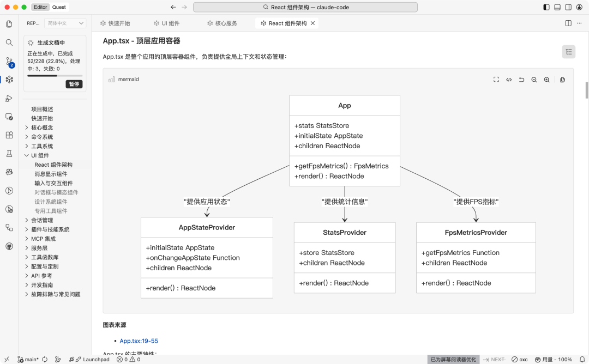
Task: Expand the 核心概念 section
Action: click(42, 128)
